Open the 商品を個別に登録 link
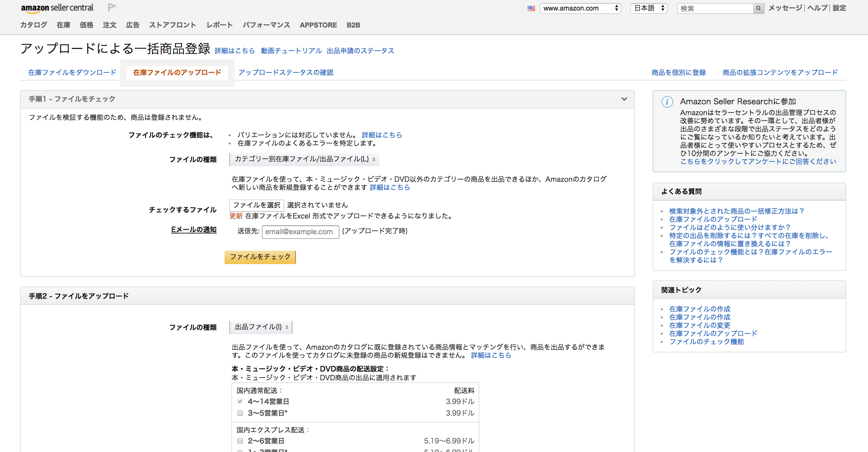The width and height of the screenshot is (868, 452). 679,72
